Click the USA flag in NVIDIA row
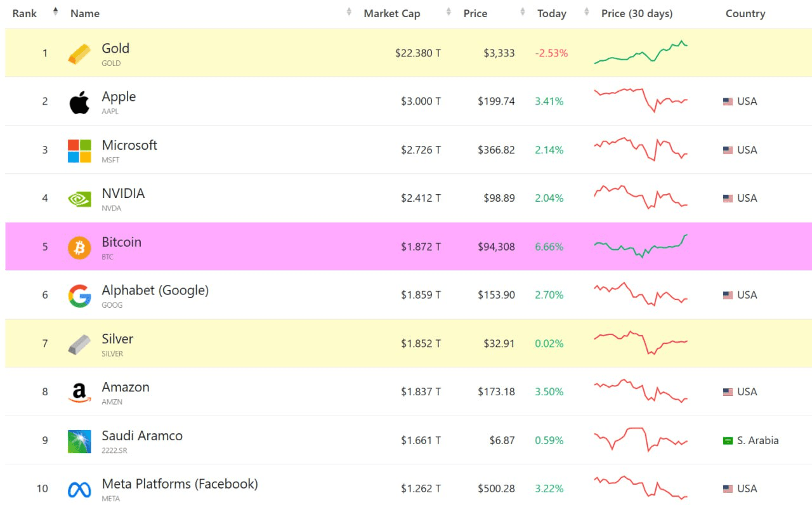Viewport: 812px width, 505px height. click(x=728, y=199)
